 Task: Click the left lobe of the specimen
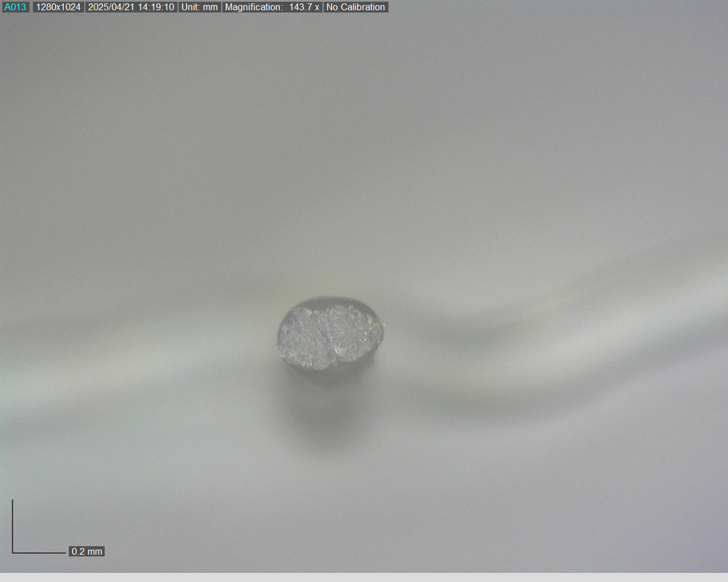click(x=304, y=338)
